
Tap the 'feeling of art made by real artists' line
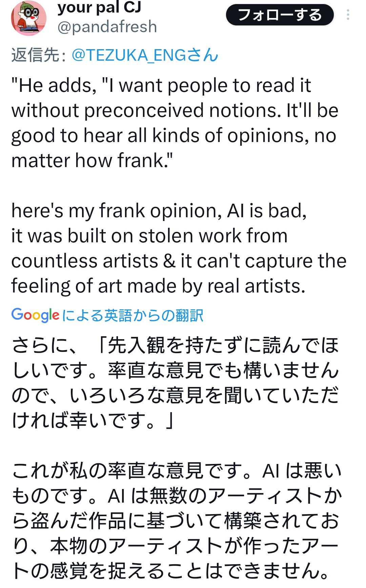point(158,286)
